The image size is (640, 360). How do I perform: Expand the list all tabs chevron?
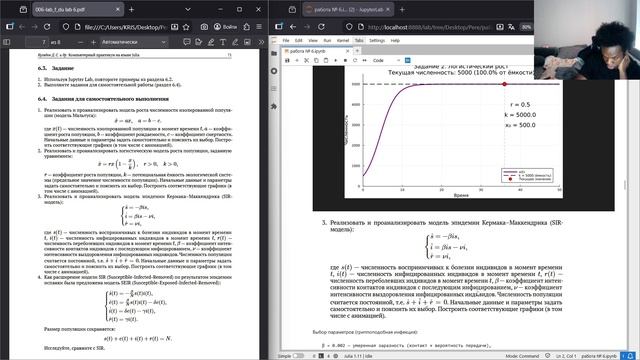188,9
